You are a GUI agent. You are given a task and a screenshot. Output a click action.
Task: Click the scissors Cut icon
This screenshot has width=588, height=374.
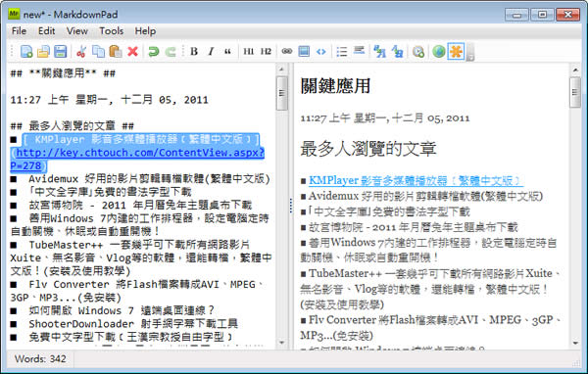click(81, 51)
